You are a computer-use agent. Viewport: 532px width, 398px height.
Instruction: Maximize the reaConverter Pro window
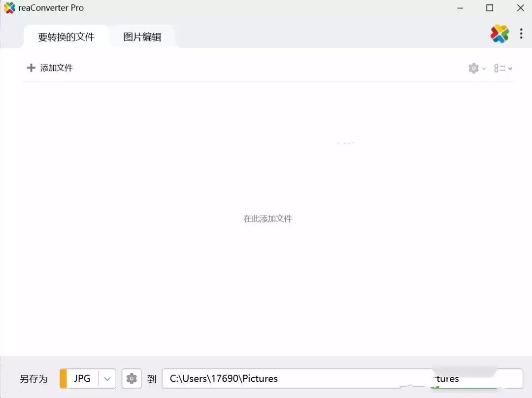[490, 8]
